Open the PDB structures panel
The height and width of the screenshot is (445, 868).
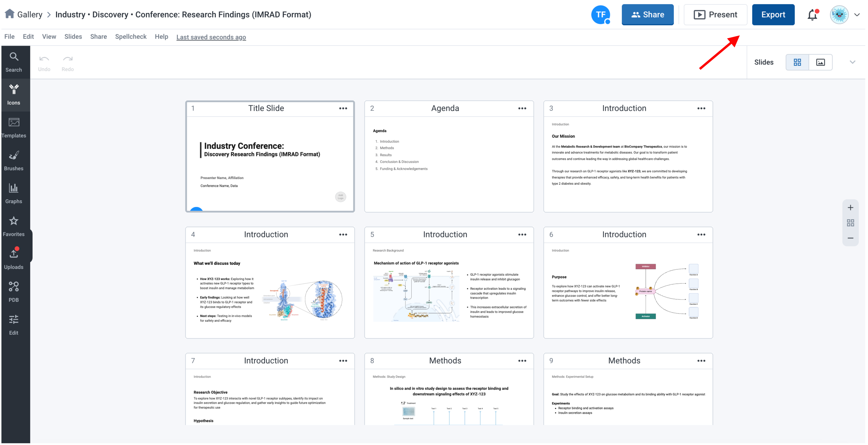click(x=14, y=292)
